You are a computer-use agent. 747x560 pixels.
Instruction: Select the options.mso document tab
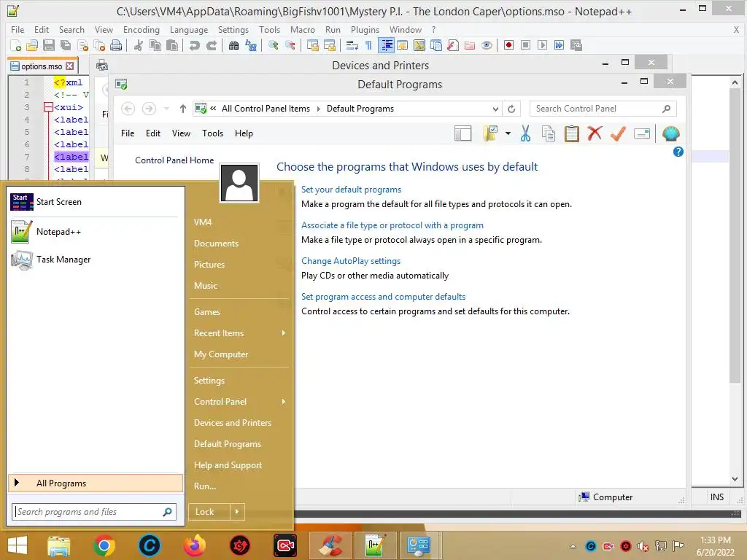point(42,66)
